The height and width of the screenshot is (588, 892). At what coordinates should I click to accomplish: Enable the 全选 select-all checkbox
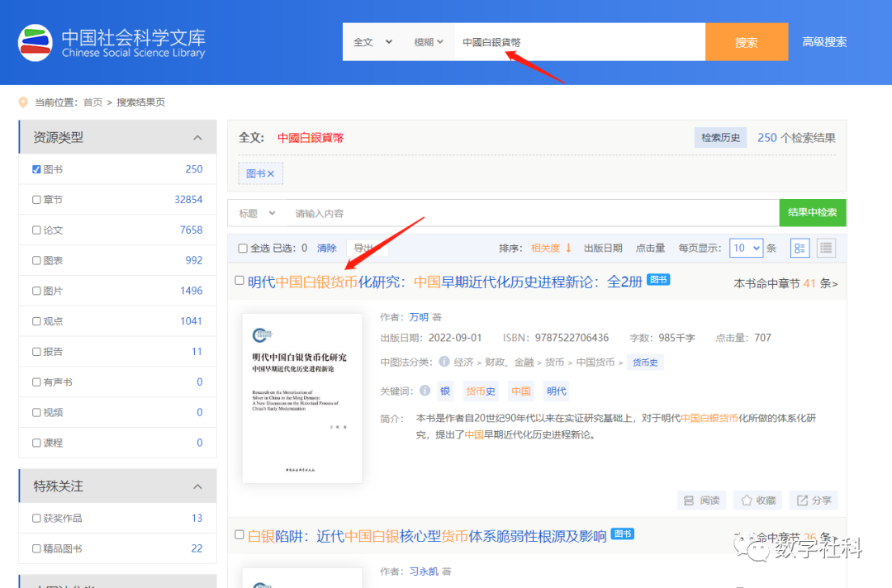pos(243,249)
